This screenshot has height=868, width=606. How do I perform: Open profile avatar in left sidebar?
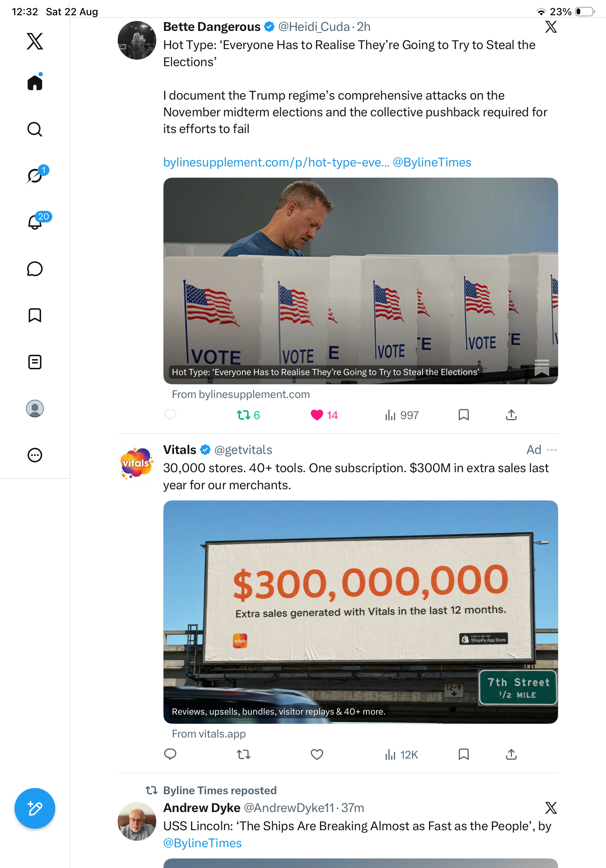click(x=35, y=408)
